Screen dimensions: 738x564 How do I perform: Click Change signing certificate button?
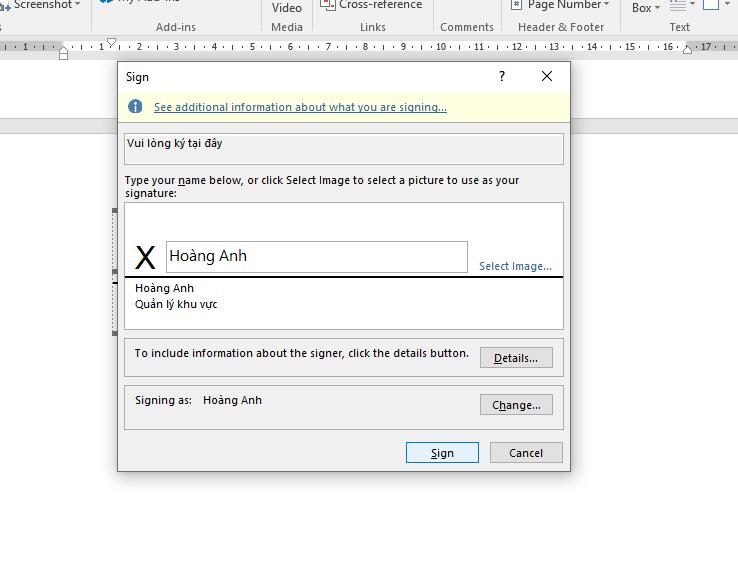[x=516, y=405]
